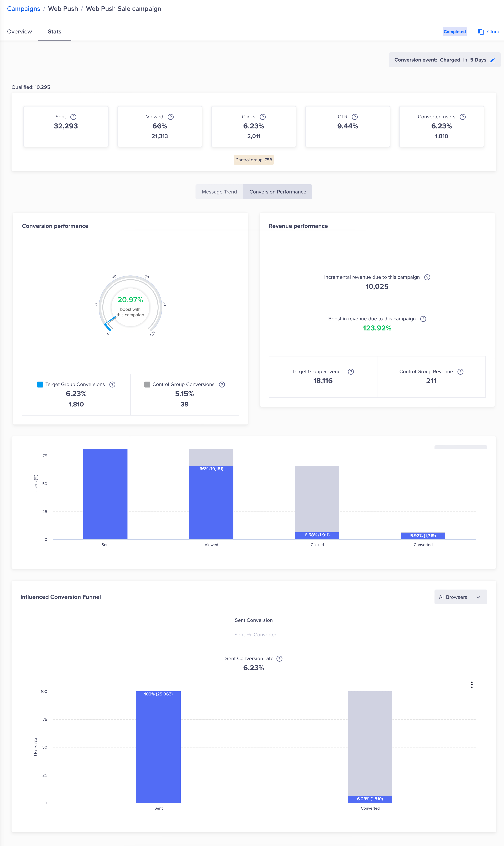Switch to the Message Trend tab

pyautogui.click(x=219, y=192)
